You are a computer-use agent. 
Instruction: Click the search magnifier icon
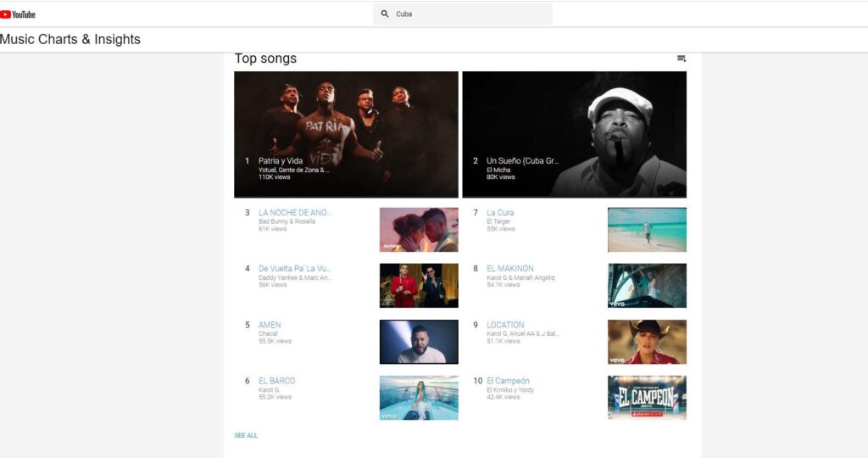385,14
